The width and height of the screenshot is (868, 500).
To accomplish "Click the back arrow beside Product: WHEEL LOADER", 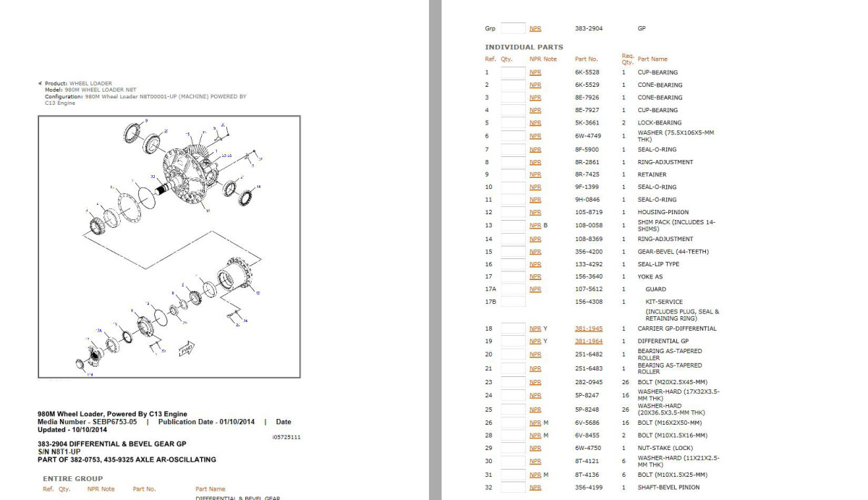I will coord(40,83).
